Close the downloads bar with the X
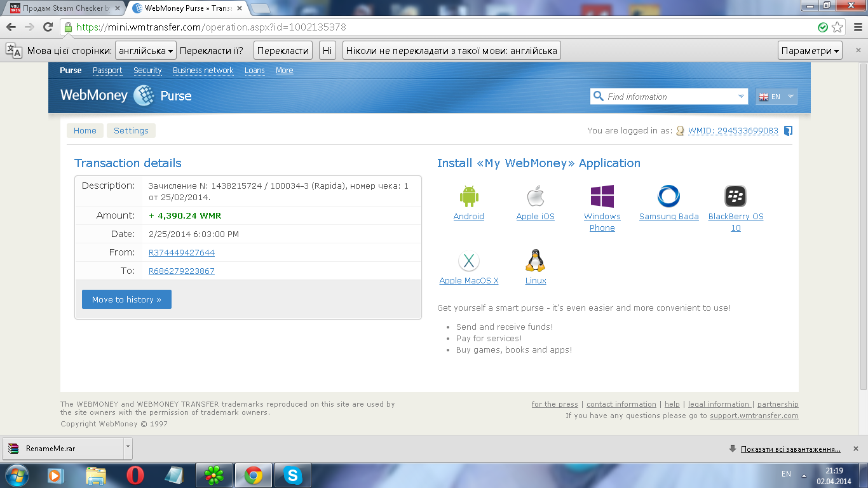The image size is (868, 488). [857, 449]
